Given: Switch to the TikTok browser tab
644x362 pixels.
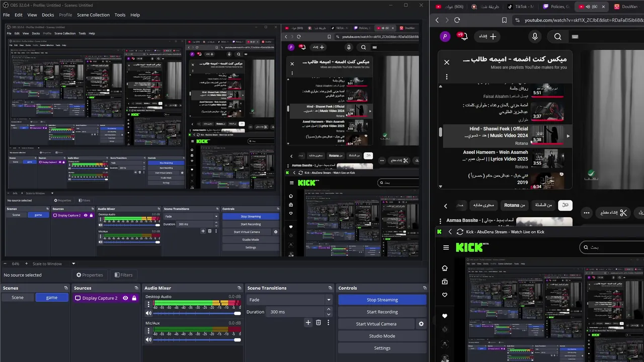Looking at the screenshot, I should pyautogui.click(x=520, y=7).
